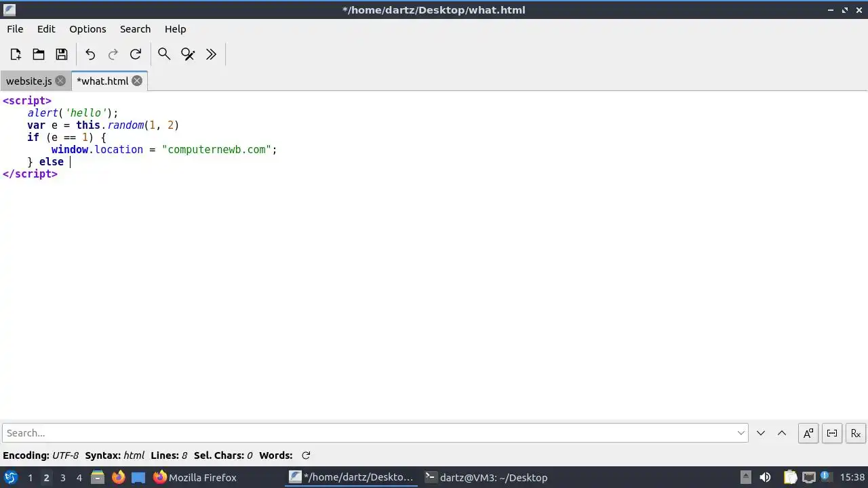Select what.html editor window in taskbar
The width and height of the screenshot is (868, 488).
(x=351, y=477)
